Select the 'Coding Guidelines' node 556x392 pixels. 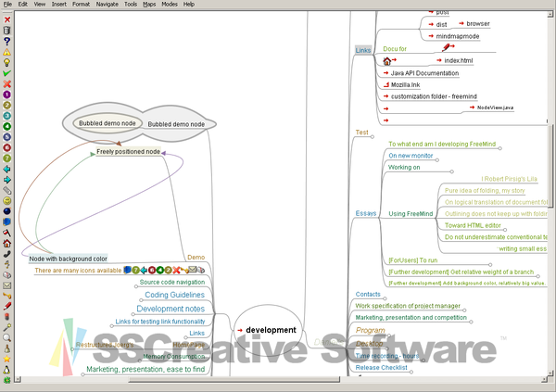[x=174, y=295]
